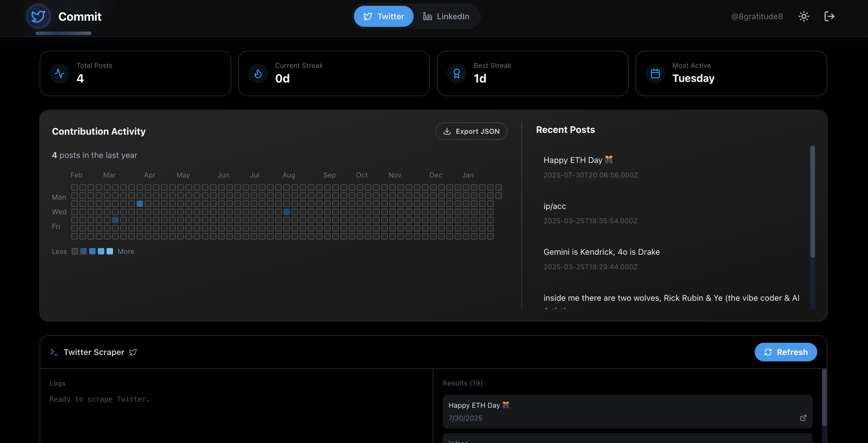868x443 pixels.
Task: Toggle light mode with the sun icon
Action: click(x=804, y=16)
